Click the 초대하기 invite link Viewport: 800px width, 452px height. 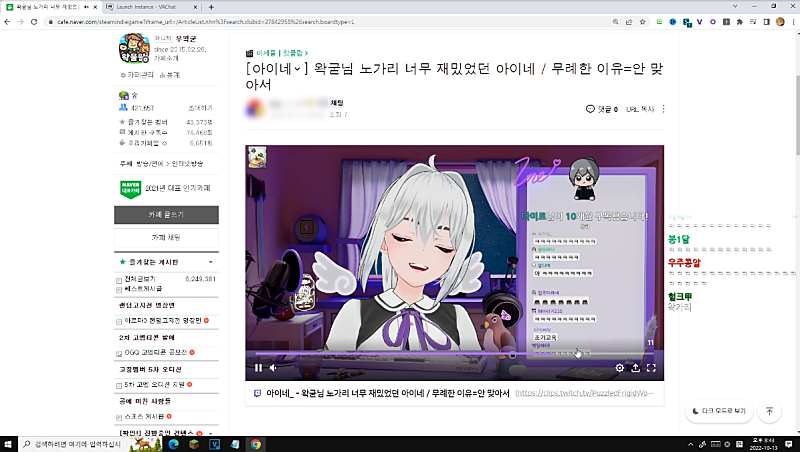pos(201,108)
